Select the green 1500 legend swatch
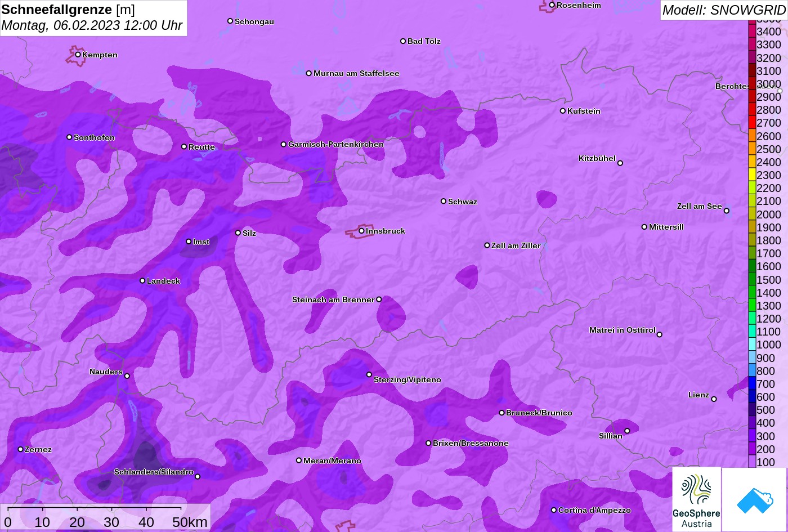Image resolution: width=788 pixels, height=532 pixels. pyautogui.click(x=752, y=280)
